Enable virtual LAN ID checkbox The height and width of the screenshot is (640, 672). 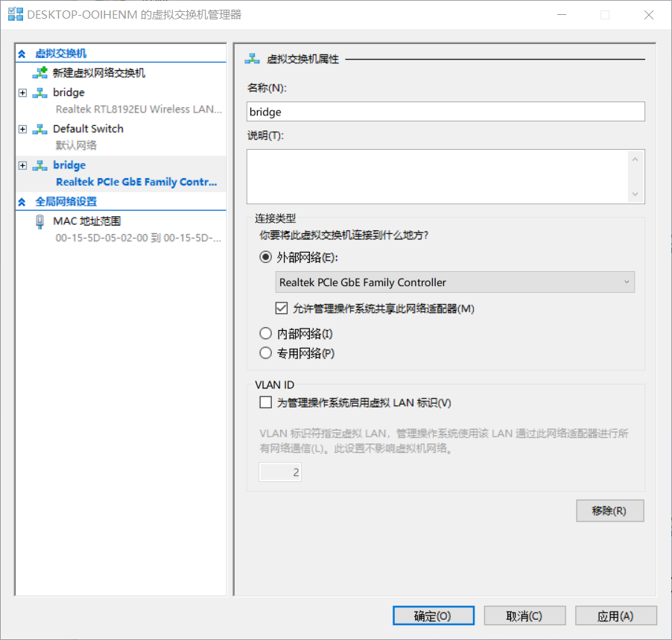[265, 402]
